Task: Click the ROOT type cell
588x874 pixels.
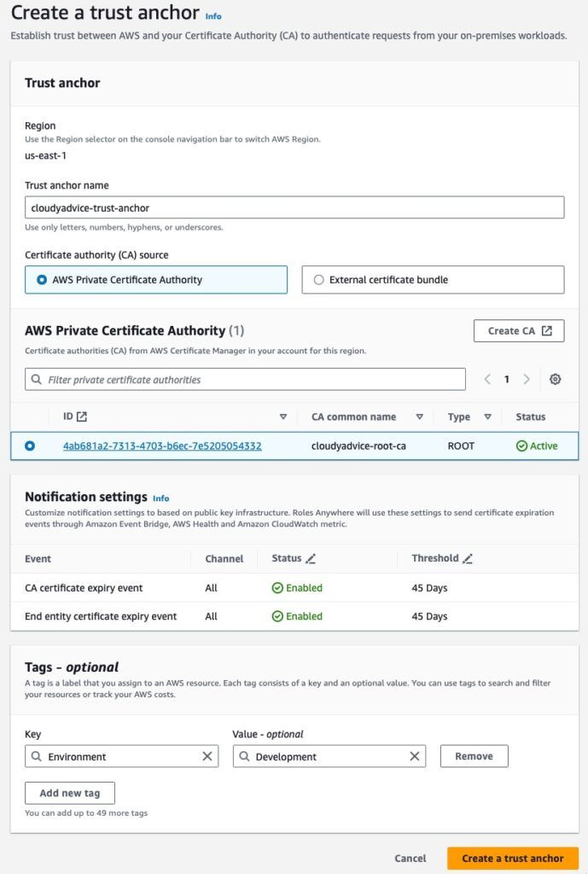Action: click(x=461, y=446)
